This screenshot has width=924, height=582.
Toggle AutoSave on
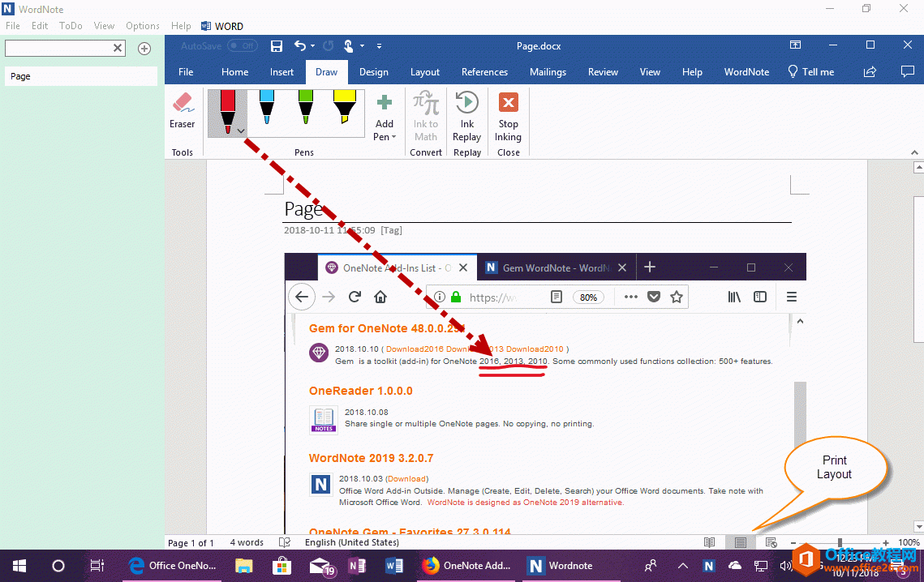click(242, 45)
